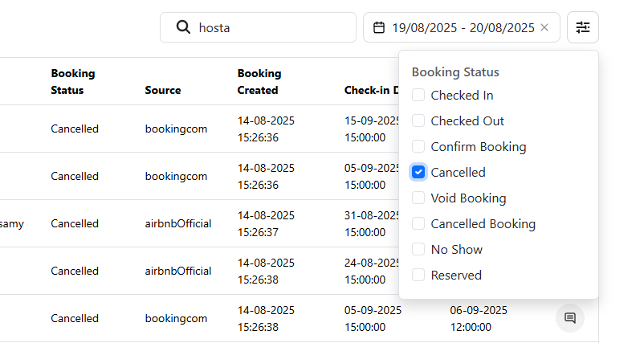644x343 pixels.
Task: Click the calendar icon in date filter
Action: (x=379, y=27)
